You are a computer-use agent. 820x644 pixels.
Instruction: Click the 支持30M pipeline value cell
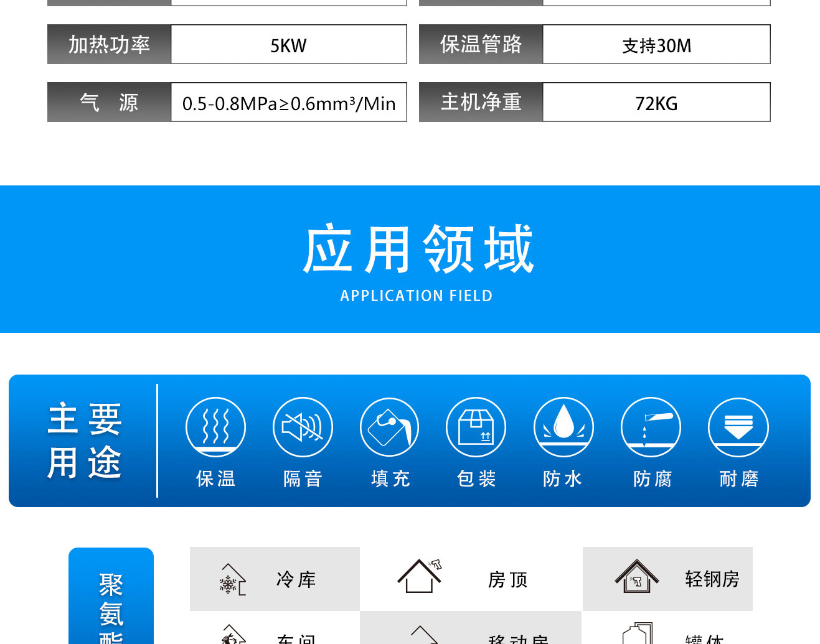(x=656, y=45)
